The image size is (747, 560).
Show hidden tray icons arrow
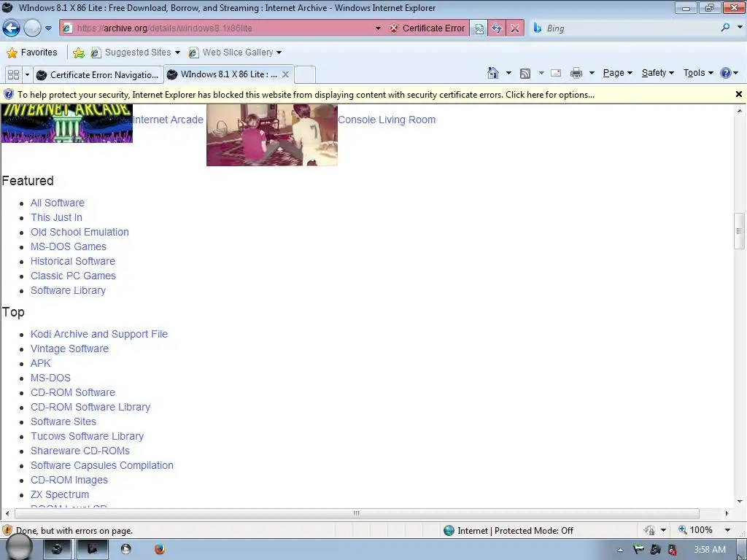[x=620, y=550]
